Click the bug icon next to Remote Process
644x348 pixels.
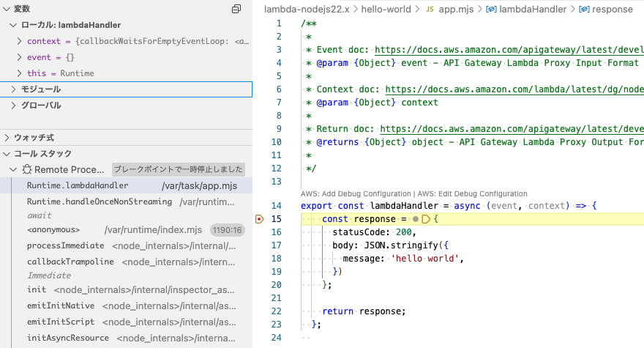click(26, 169)
